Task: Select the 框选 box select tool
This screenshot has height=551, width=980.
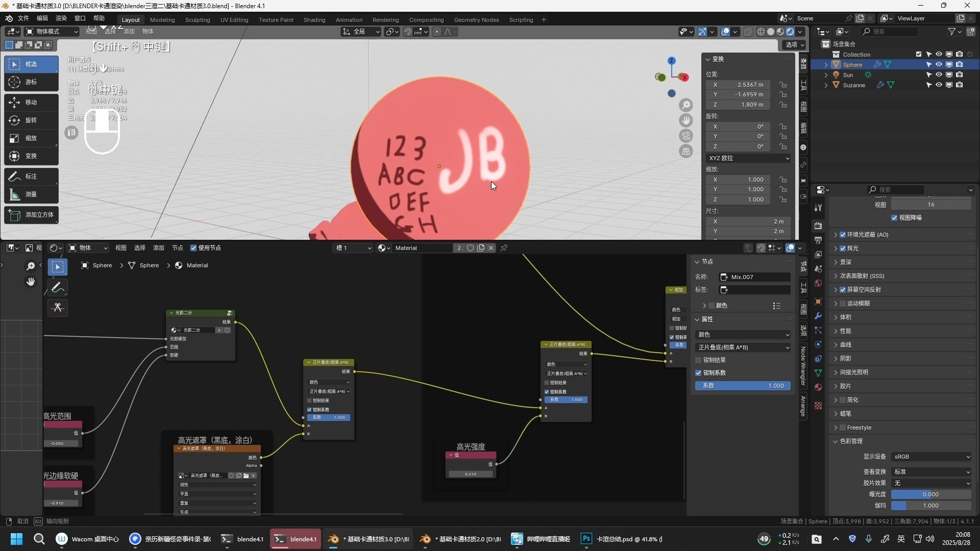Action: pos(31,64)
